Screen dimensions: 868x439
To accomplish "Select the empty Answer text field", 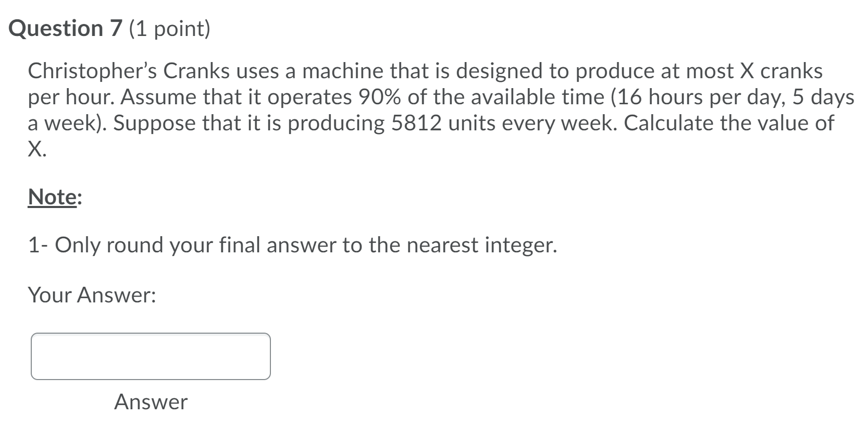I will pos(150,357).
